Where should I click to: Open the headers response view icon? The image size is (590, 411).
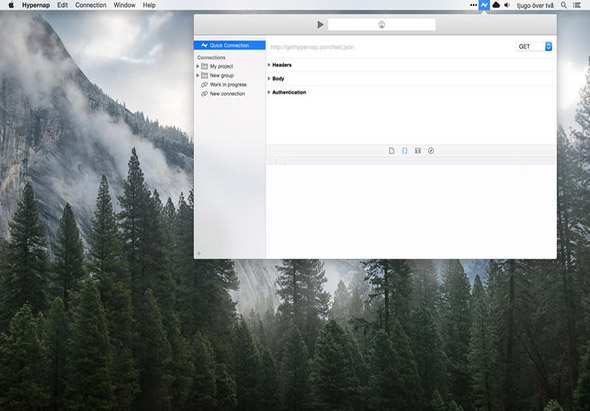[418, 151]
